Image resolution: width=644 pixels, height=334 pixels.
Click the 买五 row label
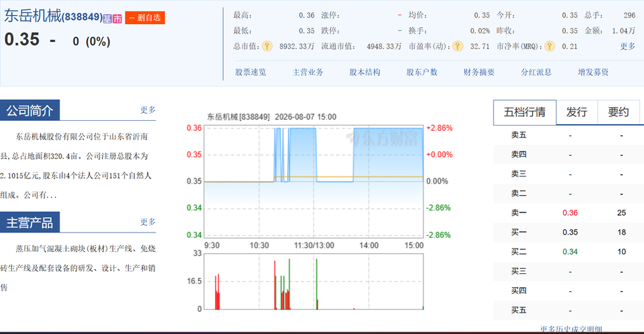(x=518, y=310)
